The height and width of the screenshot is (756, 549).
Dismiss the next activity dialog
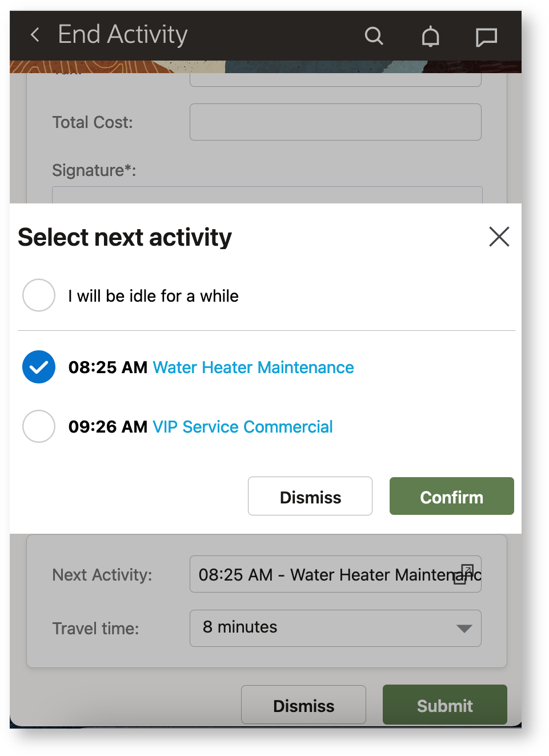tap(310, 497)
